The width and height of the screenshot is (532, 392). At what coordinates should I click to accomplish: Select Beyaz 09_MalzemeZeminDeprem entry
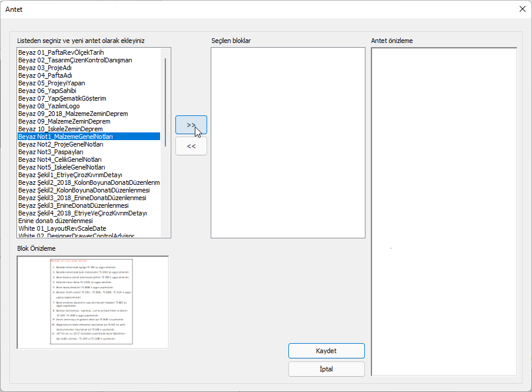88,121
